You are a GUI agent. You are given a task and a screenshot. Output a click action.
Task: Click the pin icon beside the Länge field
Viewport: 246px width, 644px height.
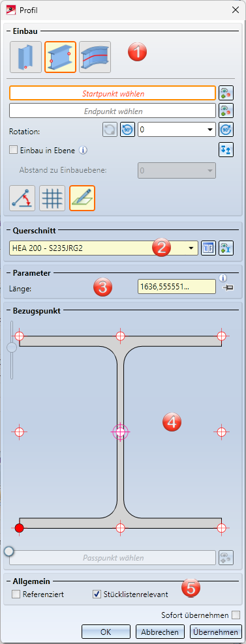click(228, 288)
